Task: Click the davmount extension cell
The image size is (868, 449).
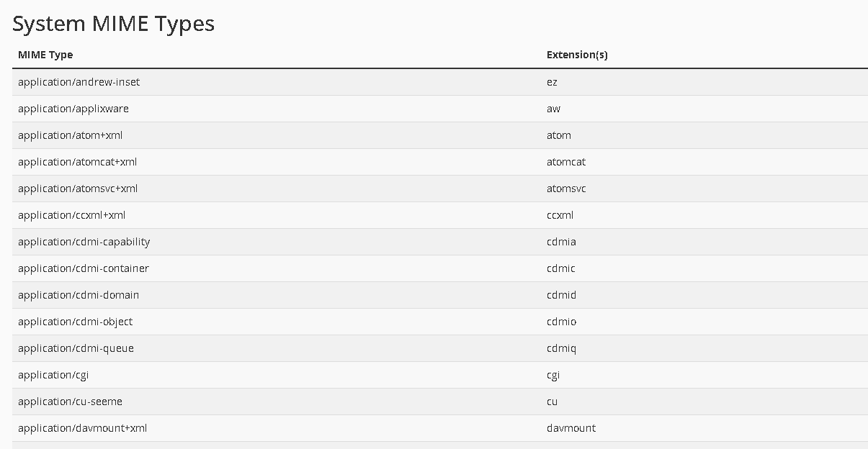Action: coord(571,428)
